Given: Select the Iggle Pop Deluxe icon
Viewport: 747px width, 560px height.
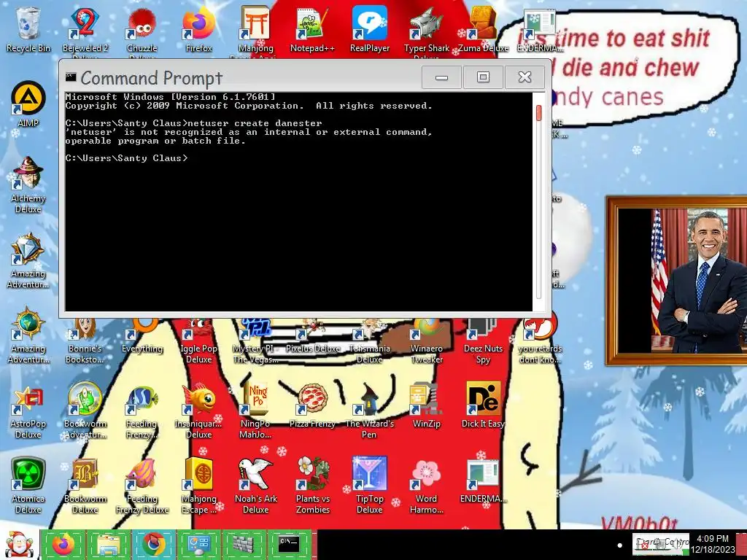Looking at the screenshot, I should [198, 341].
